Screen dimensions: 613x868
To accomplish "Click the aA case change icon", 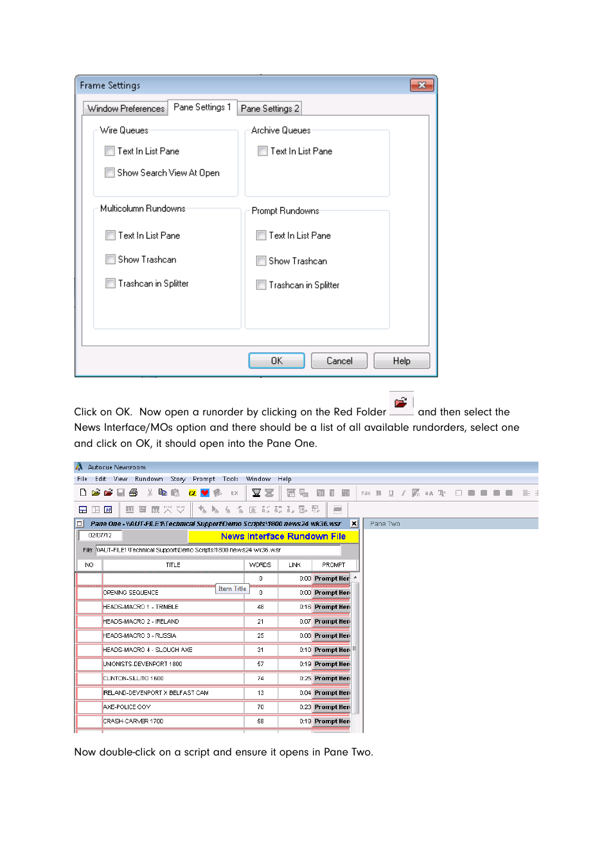I will click(429, 493).
